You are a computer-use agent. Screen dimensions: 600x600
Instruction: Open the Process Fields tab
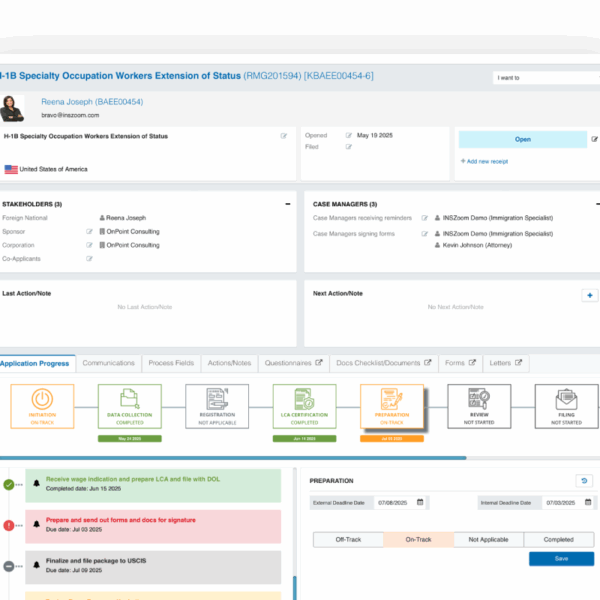pos(170,363)
